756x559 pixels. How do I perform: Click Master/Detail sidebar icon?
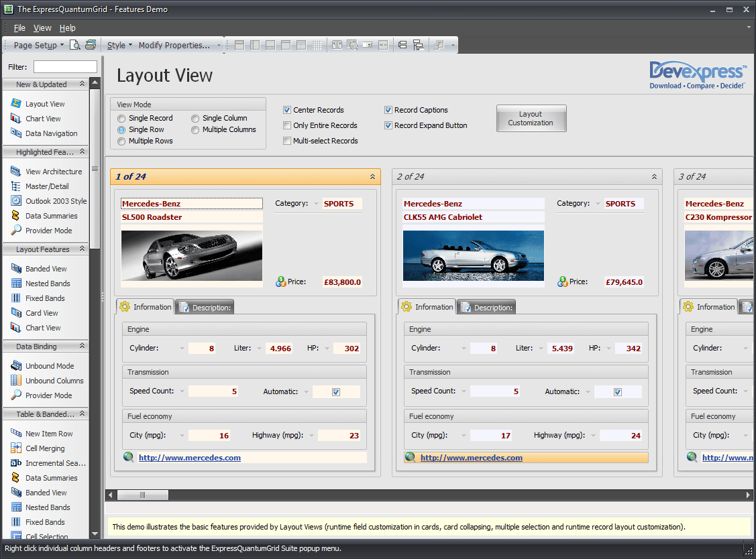pos(16,186)
